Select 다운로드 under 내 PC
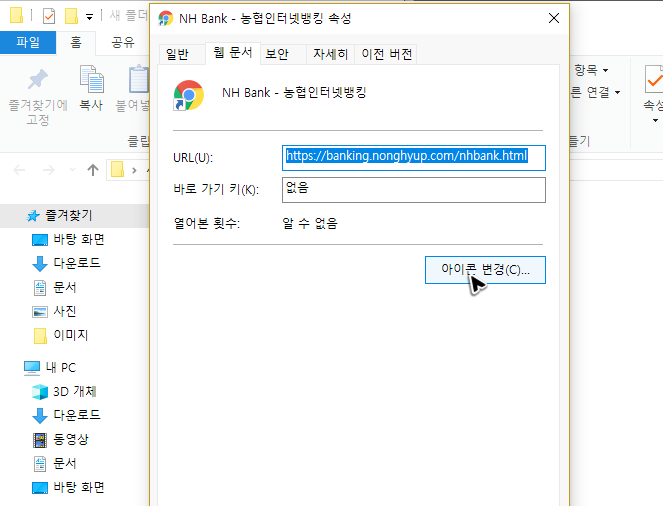Viewport: 663px width, 506px height. pyautogui.click(x=77, y=415)
